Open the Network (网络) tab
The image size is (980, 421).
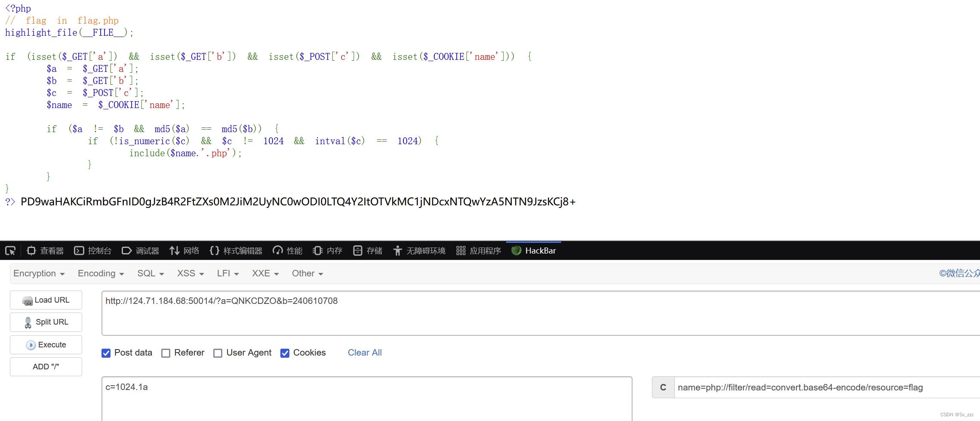pos(184,251)
